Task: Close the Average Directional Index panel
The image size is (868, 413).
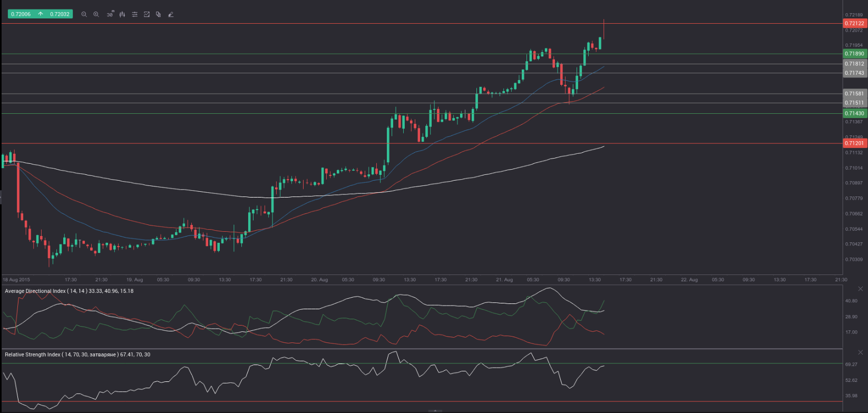Action: click(861, 289)
